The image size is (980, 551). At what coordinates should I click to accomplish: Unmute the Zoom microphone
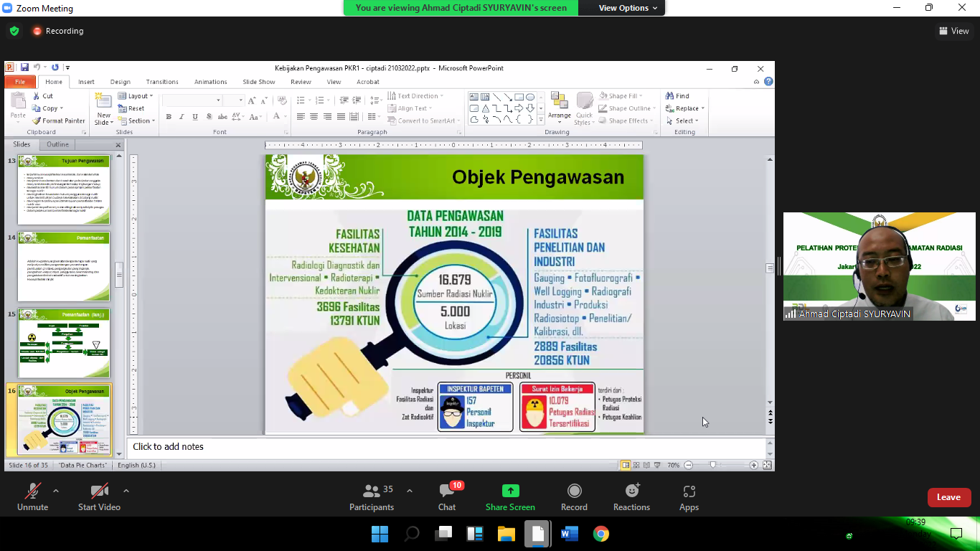click(32, 497)
